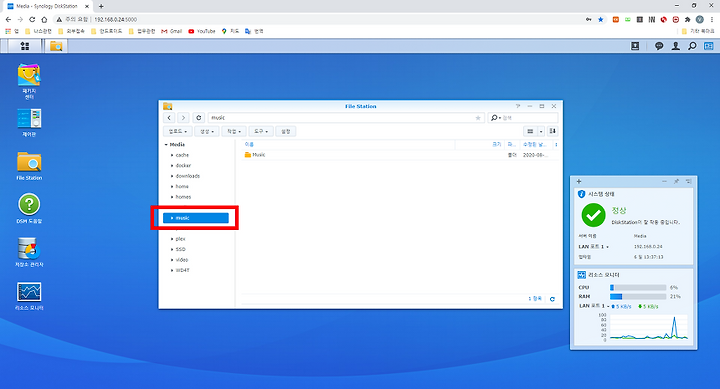The image size is (720, 389).
Task: Expand the cache folder tree arrow
Action: coord(172,155)
